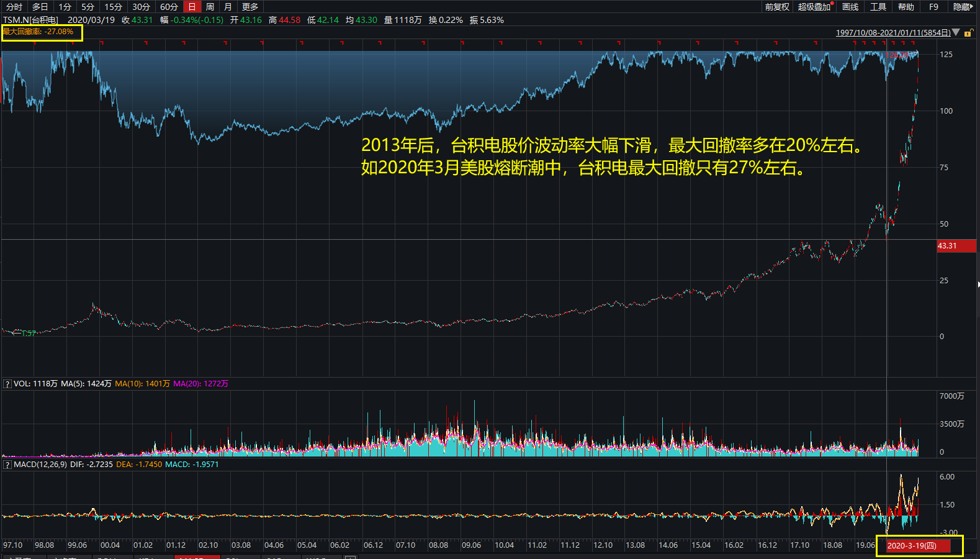Click the VOL: 1118万 indicator label

pyautogui.click(x=36, y=384)
